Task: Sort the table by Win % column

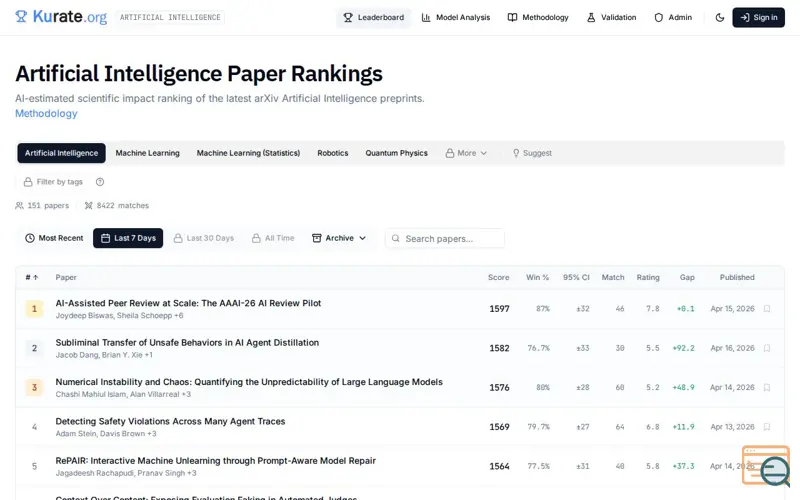Action: pos(537,278)
